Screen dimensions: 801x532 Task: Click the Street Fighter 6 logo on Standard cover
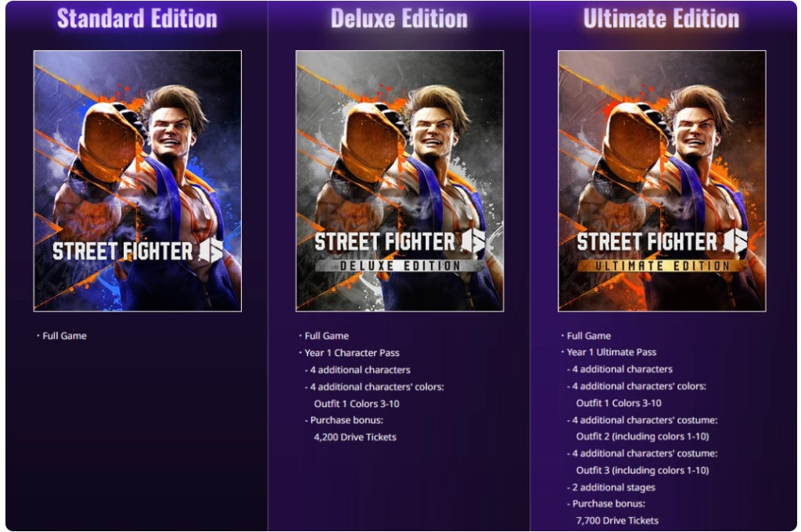[x=138, y=251]
